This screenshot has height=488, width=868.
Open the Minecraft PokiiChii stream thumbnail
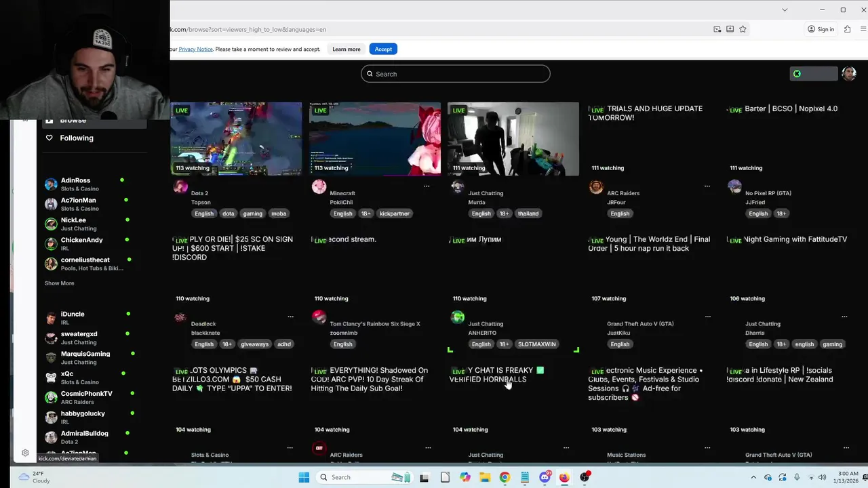pos(375,139)
